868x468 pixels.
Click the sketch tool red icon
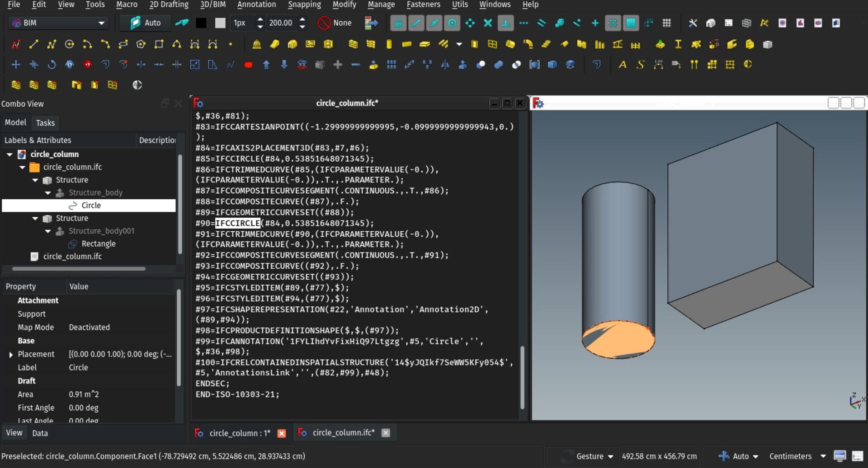16,44
